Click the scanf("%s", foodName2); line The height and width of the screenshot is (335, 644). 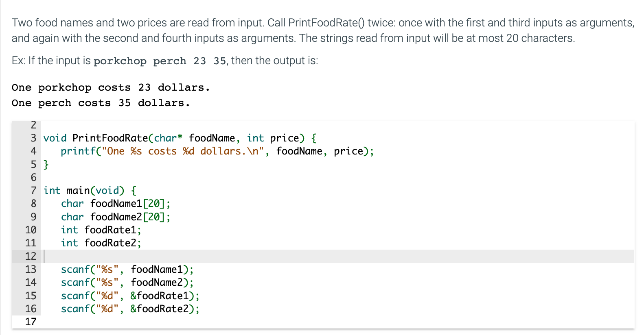tap(127, 283)
